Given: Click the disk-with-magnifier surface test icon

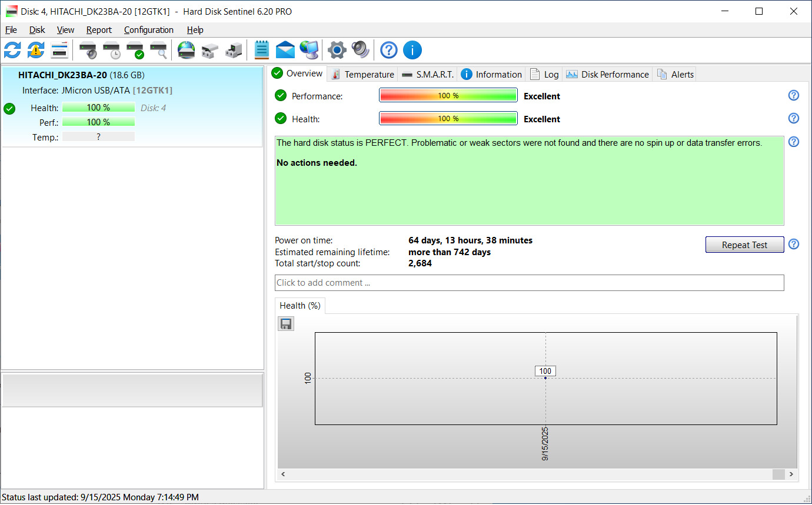Looking at the screenshot, I should [159, 50].
